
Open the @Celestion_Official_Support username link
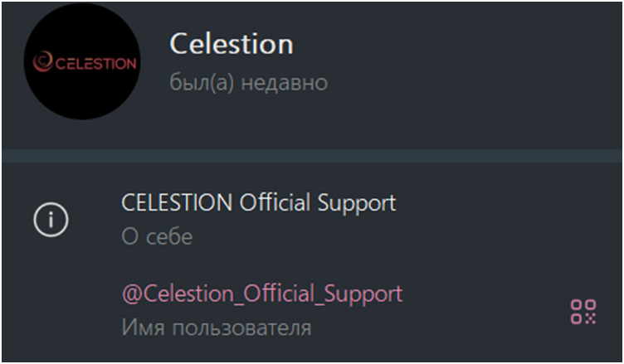pyautogui.click(x=262, y=293)
